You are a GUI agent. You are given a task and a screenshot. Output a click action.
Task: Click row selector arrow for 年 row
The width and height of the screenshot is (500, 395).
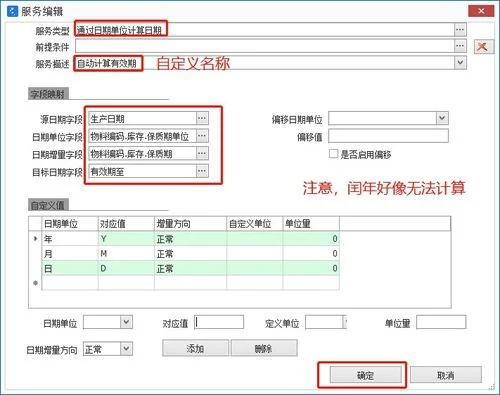[35, 239]
